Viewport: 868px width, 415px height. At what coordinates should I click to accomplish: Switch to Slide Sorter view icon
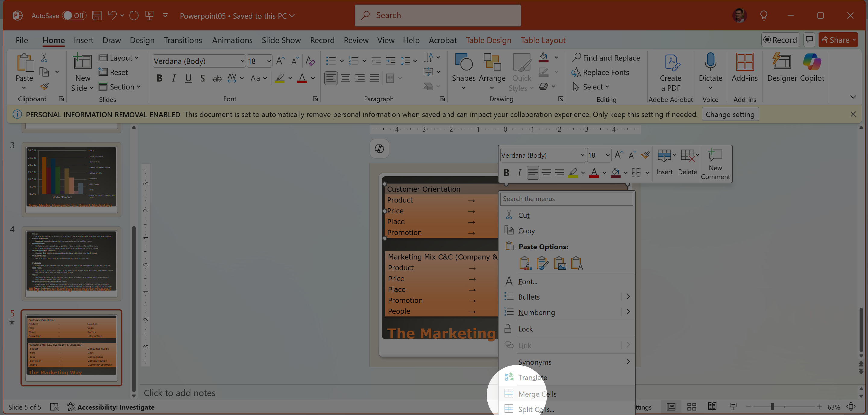691,407
